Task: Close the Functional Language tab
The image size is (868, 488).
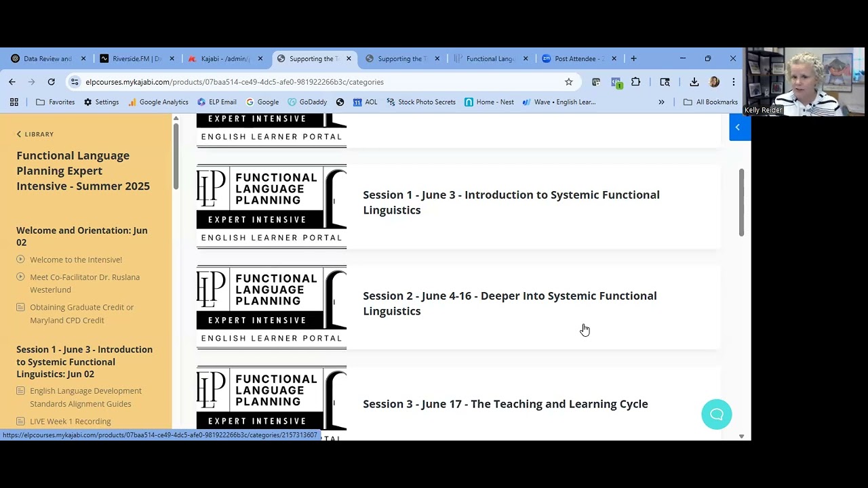Action: click(x=526, y=59)
